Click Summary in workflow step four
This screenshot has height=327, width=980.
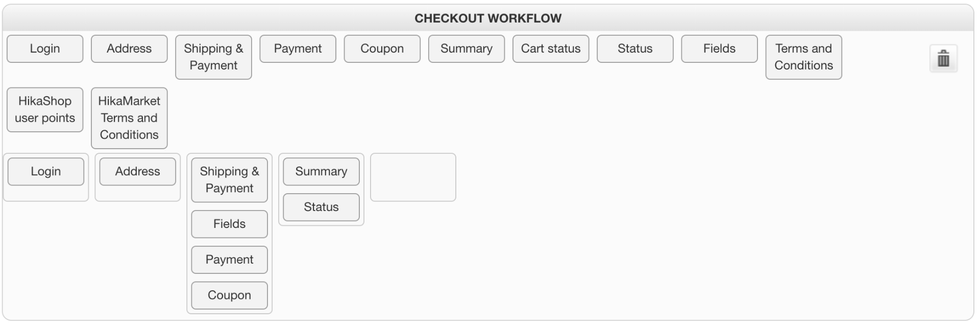click(x=321, y=172)
